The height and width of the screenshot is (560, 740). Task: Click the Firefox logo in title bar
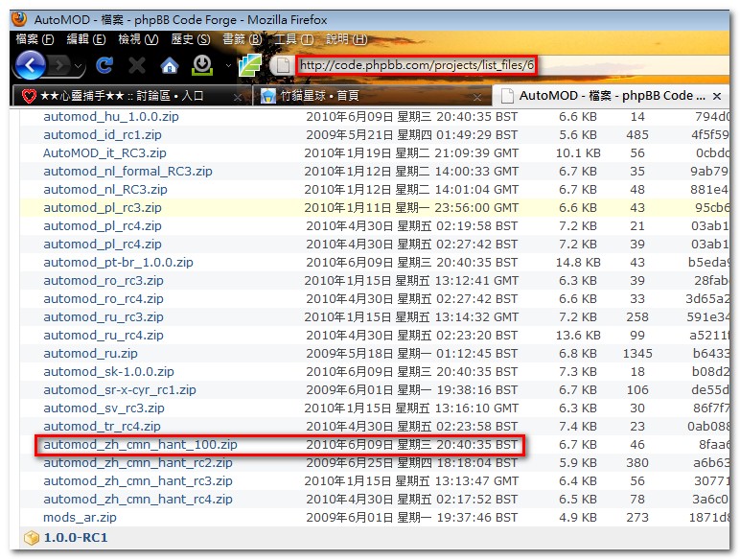tap(19, 19)
